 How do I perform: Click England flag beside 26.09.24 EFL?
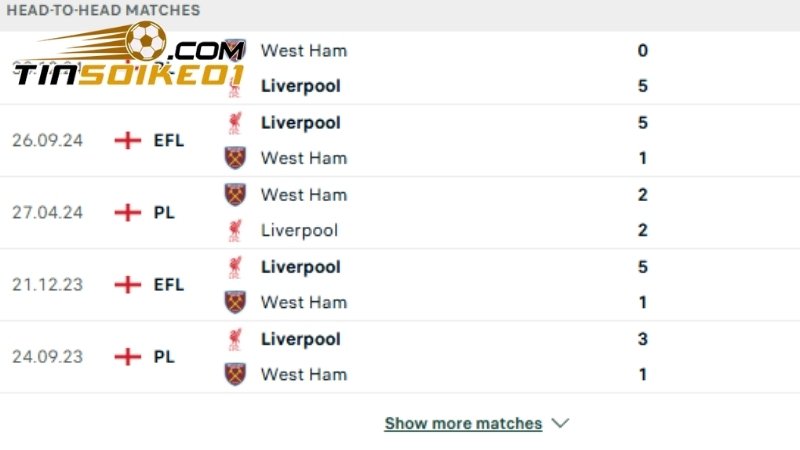(128, 140)
